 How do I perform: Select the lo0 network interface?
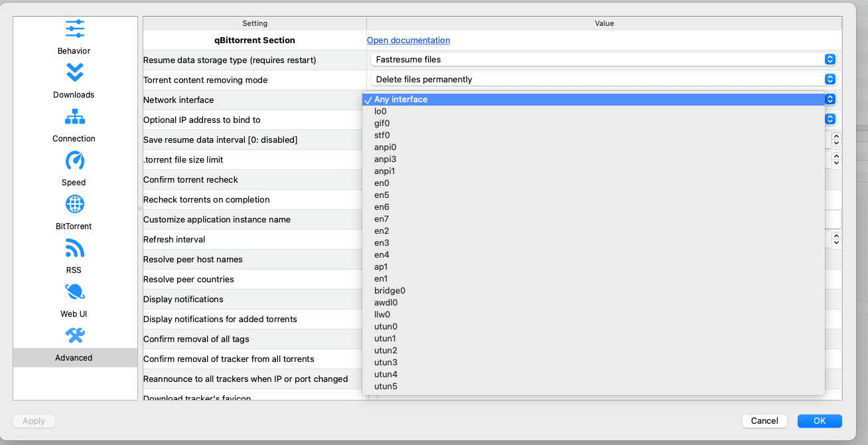click(x=593, y=112)
